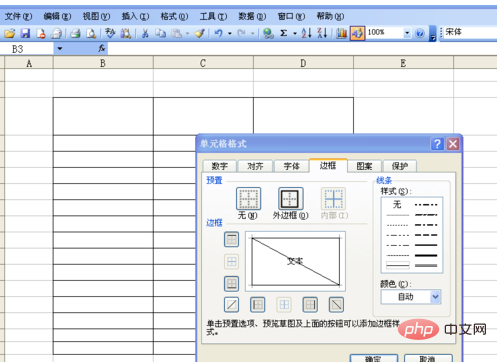Image resolution: width=497 pixels, height=362 pixels.
Task: Click the Cut scissors icon
Action: click(145, 33)
